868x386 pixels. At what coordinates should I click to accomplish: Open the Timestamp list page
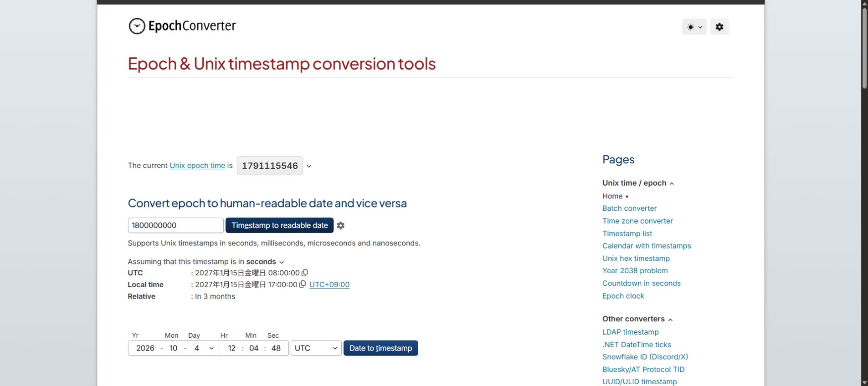click(x=627, y=234)
